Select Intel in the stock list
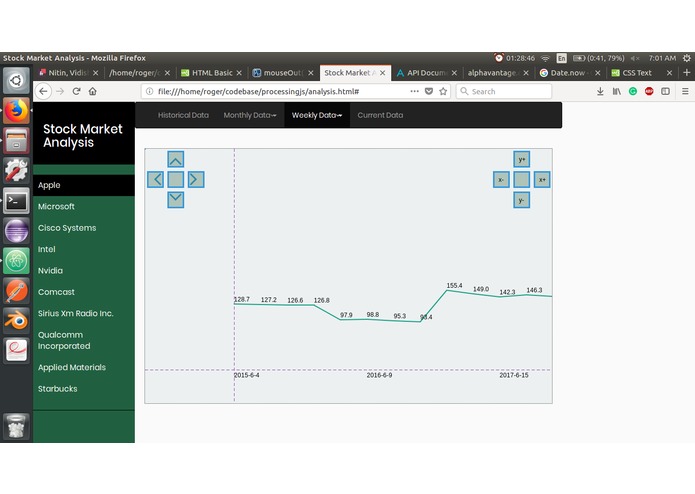Screen dimensions: 695x494 84,249
